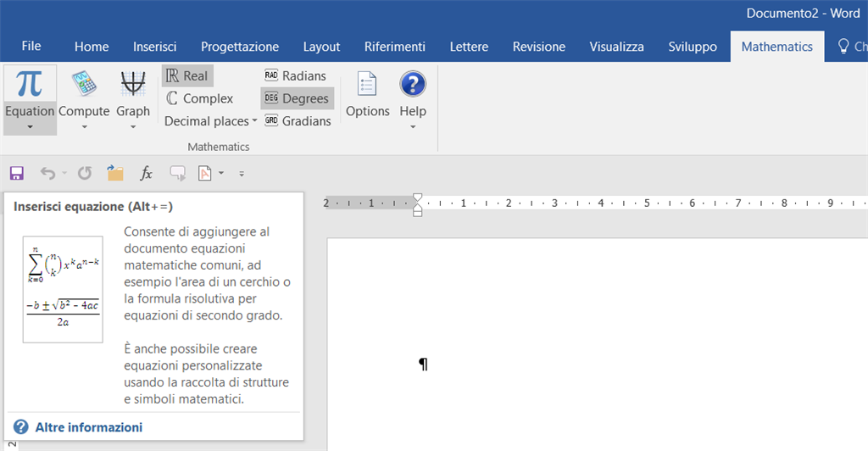Screen dimensions: 868x451
Task: Select Gradians angle unit
Action: tap(298, 121)
